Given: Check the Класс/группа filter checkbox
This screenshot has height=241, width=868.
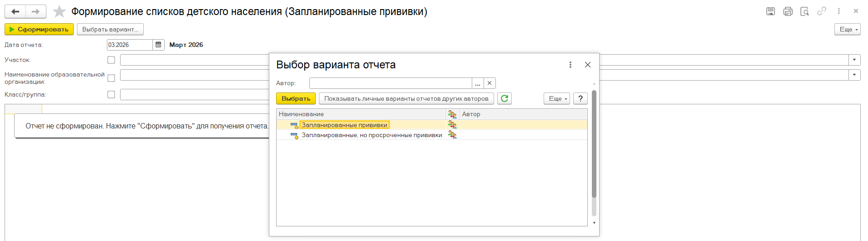Looking at the screenshot, I should [x=111, y=94].
